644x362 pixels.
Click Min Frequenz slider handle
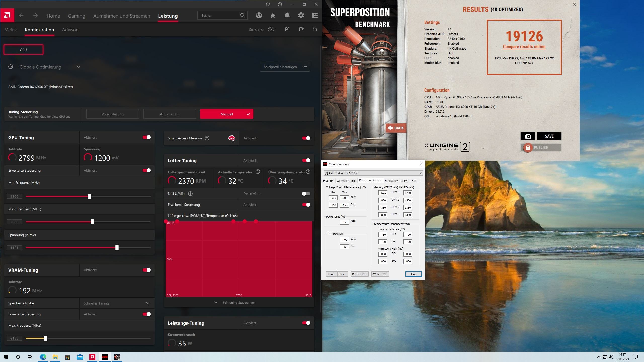pos(90,196)
